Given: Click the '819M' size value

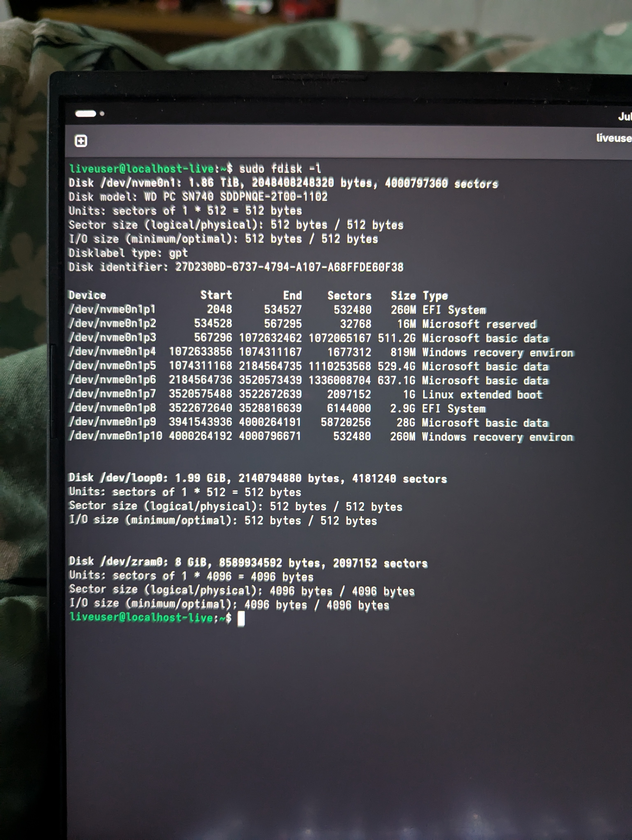Looking at the screenshot, I should [x=403, y=352].
